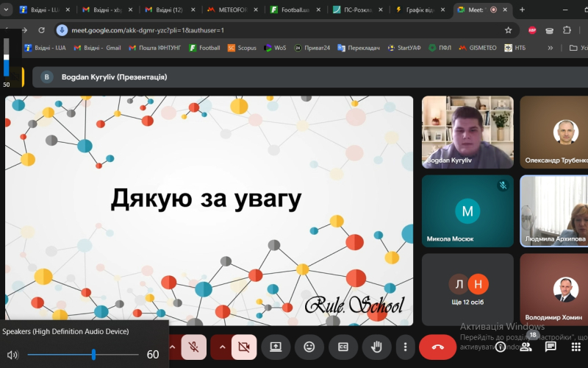Open the all bookmarks folder
588x368 pixels.
pyautogui.click(x=578, y=48)
